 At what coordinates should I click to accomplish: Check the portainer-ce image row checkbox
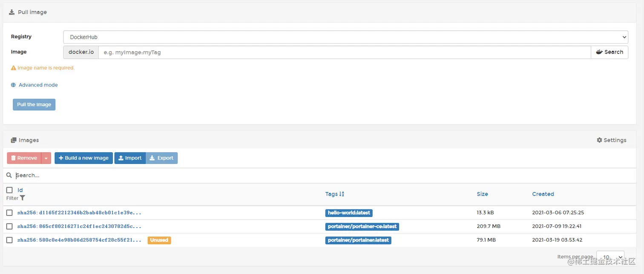point(9,226)
